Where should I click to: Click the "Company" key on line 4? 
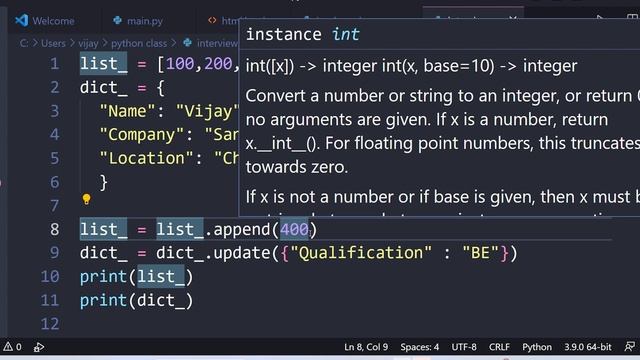[x=142, y=135]
